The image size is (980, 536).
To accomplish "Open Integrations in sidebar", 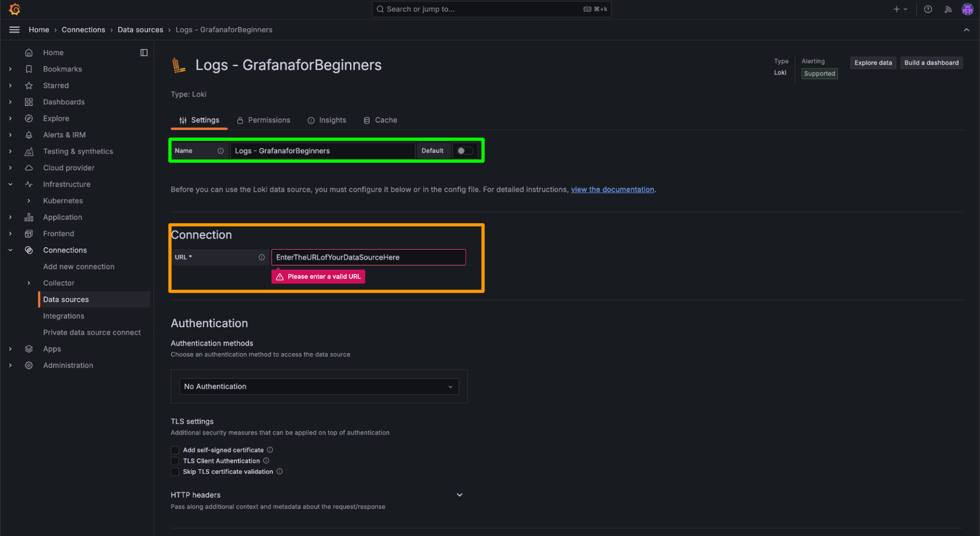I will (64, 316).
